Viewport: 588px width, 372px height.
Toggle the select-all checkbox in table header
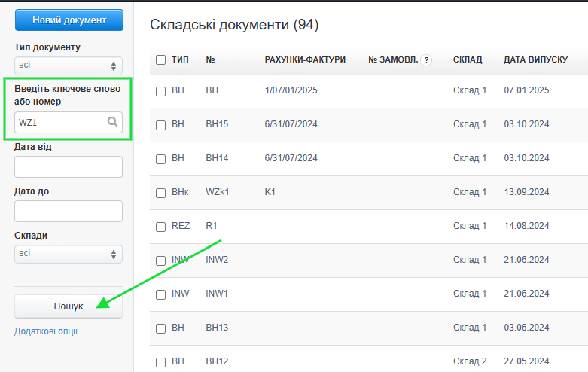(x=160, y=59)
